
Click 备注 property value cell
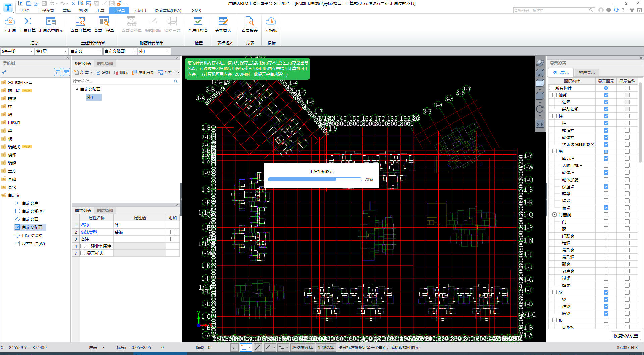(x=140, y=239)
